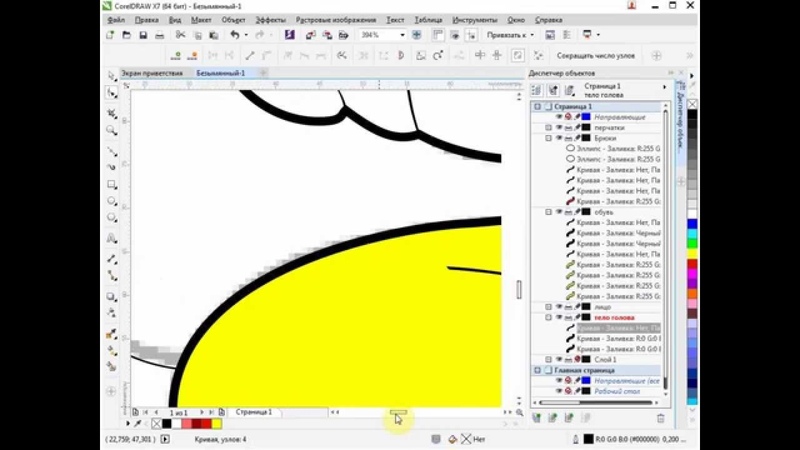Screen dimensions: 800x450
Task: Save the document with the floppy icon
Action: [143, 35]
